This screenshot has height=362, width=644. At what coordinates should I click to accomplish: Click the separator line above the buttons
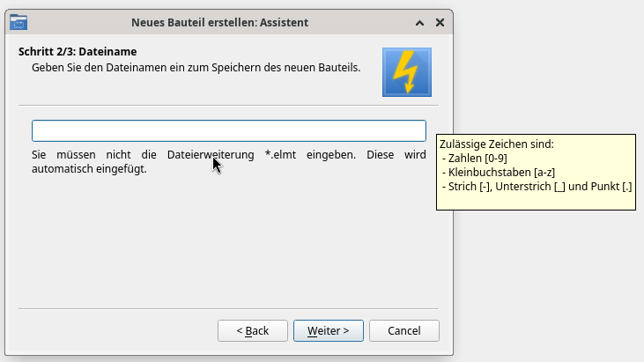[x=228, y=308]
